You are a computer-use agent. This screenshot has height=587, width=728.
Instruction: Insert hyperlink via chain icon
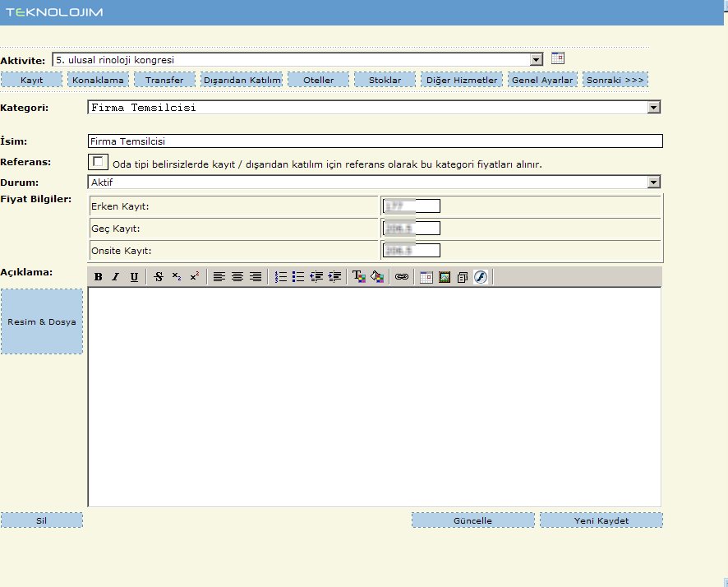402,277
